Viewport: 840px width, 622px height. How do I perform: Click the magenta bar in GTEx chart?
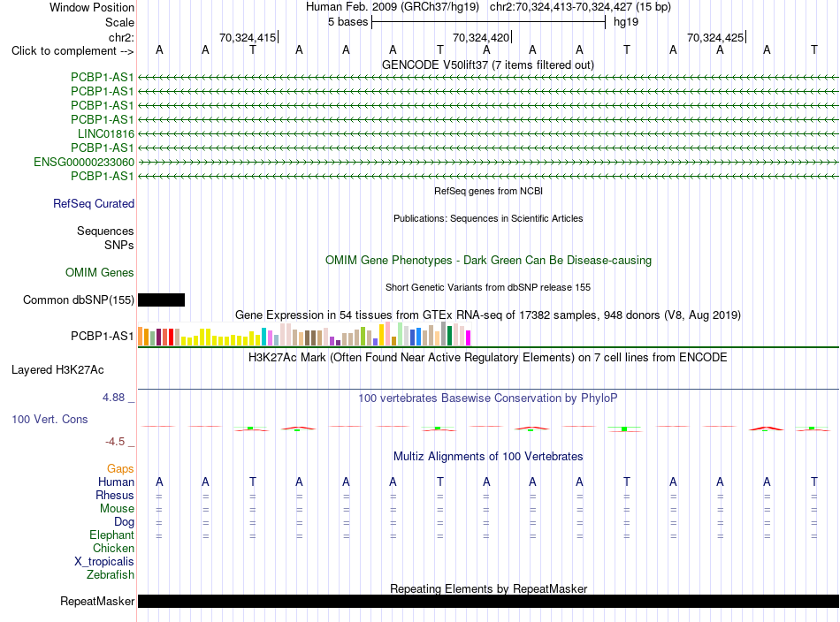click(x=469, y=338)
